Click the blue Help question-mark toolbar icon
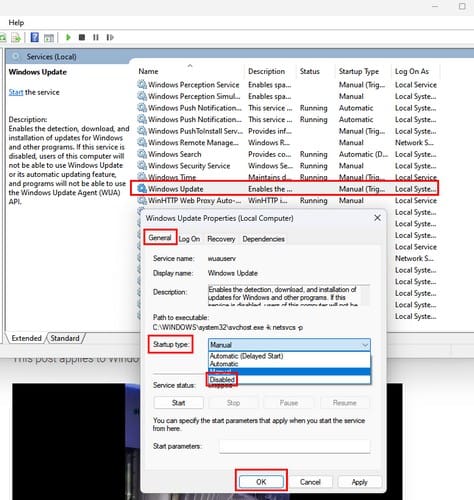 tap(35, 37)
